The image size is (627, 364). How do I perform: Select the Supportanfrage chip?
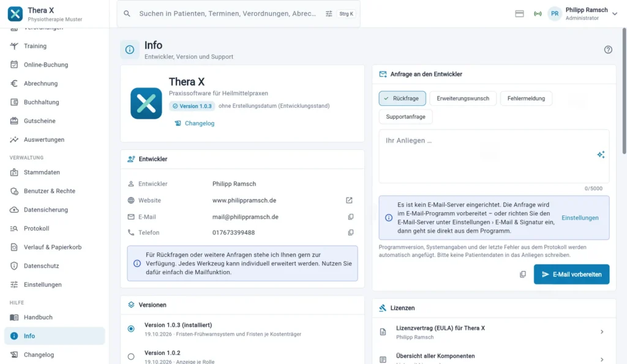click(x=405, y=117)
